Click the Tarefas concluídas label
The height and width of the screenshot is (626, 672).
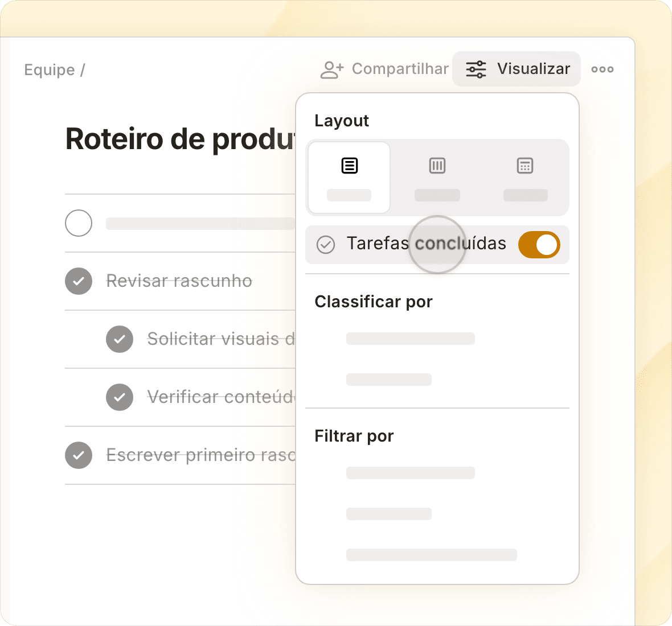coord(426,243)
